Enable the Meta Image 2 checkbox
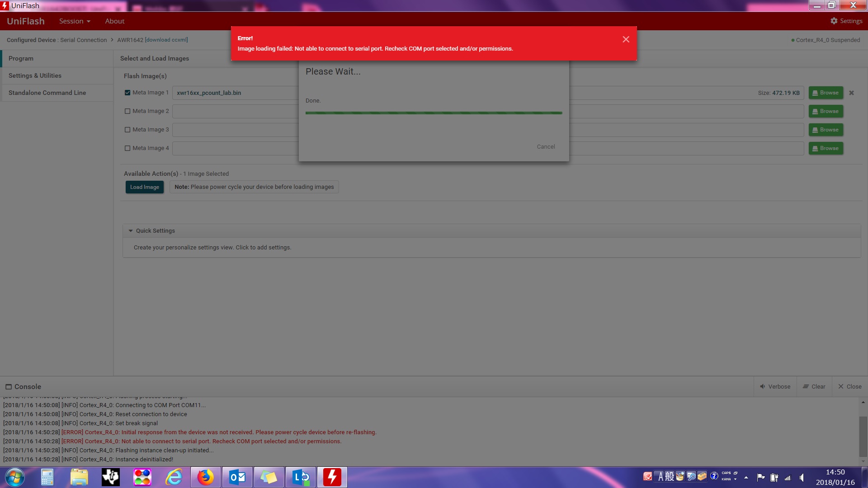The height and width of the screenshot is (488, 868). tap(127, 111)
